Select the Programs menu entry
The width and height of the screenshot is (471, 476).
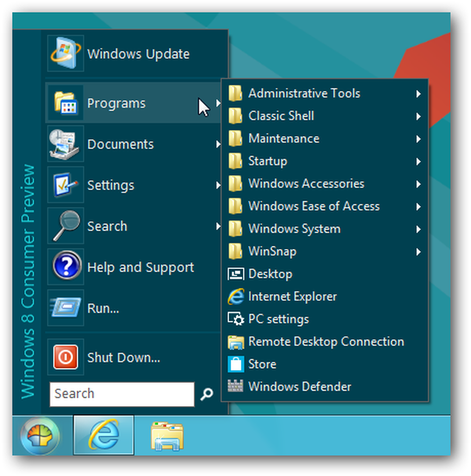(x=134, y=103)
